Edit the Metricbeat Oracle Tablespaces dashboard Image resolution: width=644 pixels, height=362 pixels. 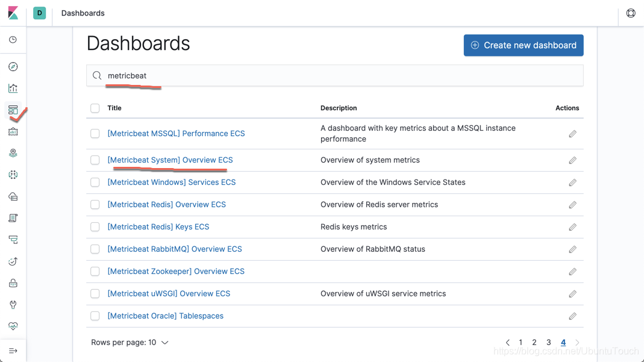(x=572, y=316)
